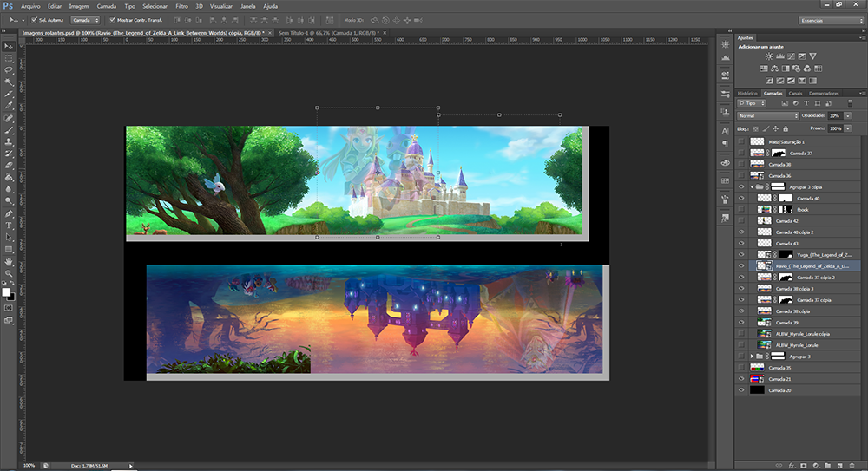The width and height of the screenshot is (868, 471).
Task: Select the Rectangular Marquee tool
Action: (9, 58)
